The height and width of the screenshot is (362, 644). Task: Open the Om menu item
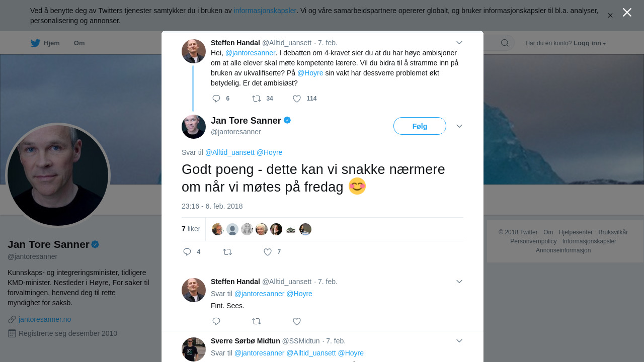(79, 43)
